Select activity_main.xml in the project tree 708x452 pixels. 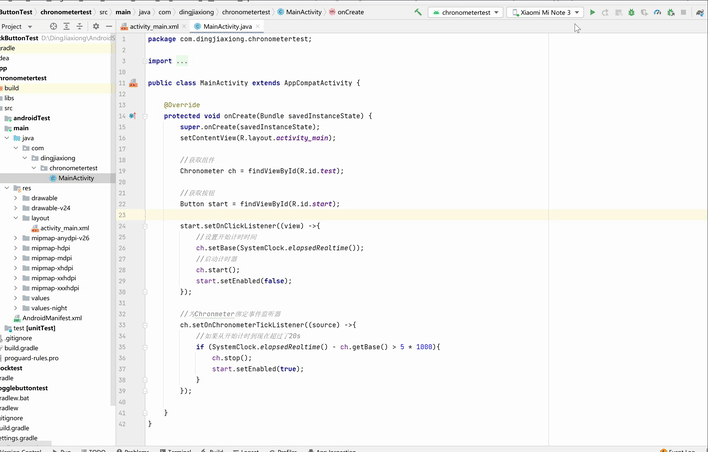tap(65, 228)
